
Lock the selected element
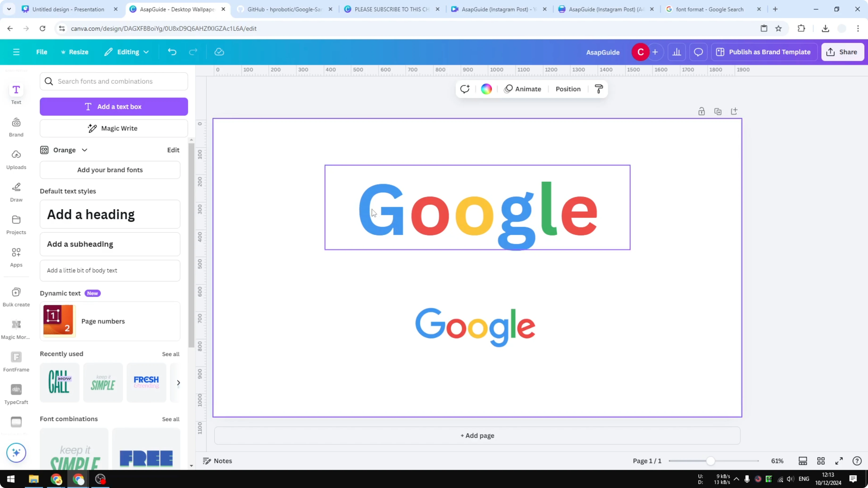pyautogui.click(x=701, y=111)
